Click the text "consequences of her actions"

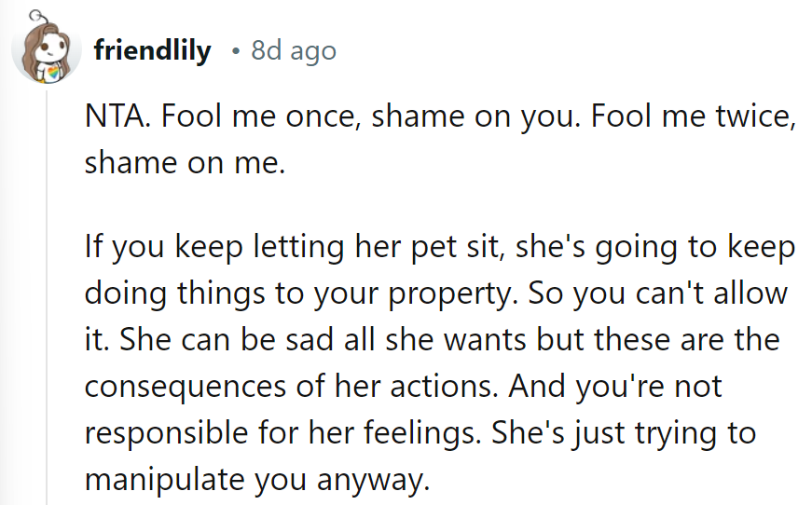coord(285,385)
